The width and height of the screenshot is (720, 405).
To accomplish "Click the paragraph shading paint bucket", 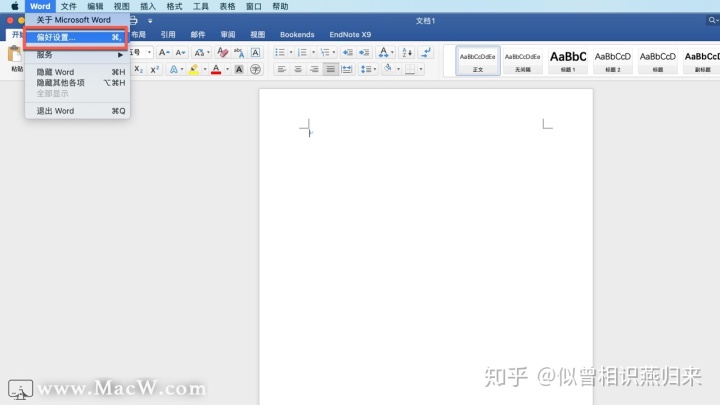I will click(388, 69).
